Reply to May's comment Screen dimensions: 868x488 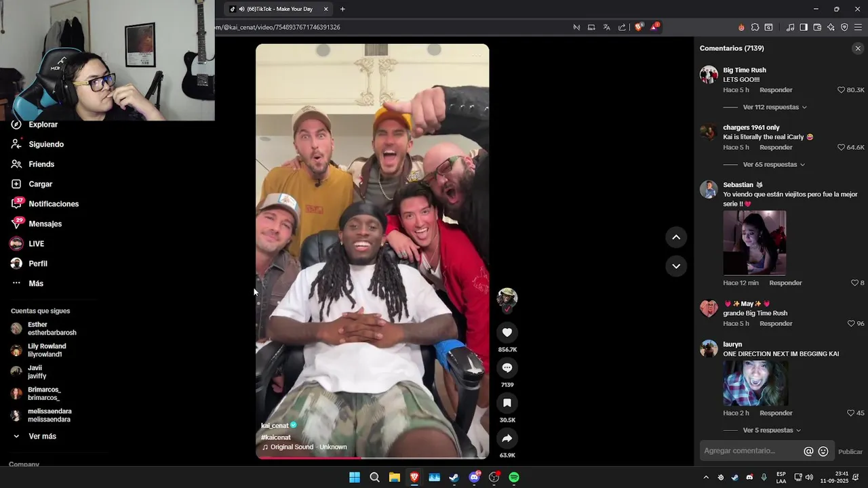pyautogui.click(x=776, y=323)
